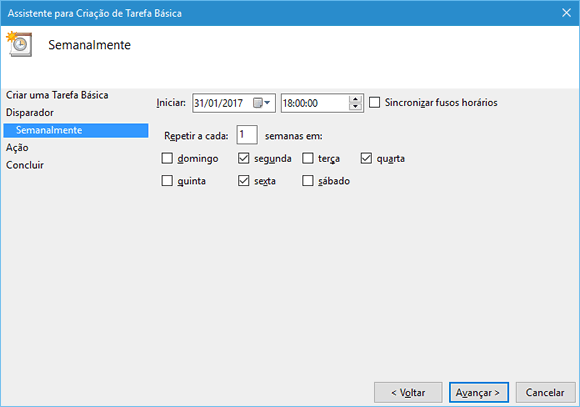
Task: Increase the start time with up arrow
Action: coord(355,99)
